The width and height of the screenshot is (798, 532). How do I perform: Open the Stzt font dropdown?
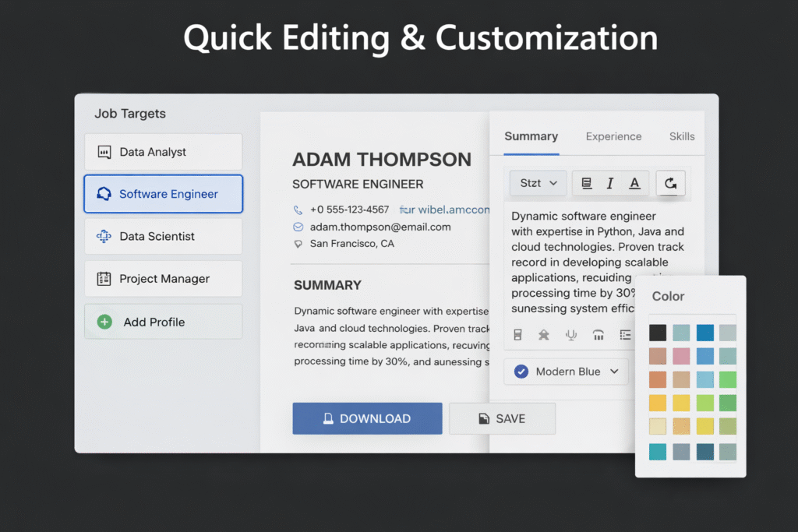[x=538, y=182]
